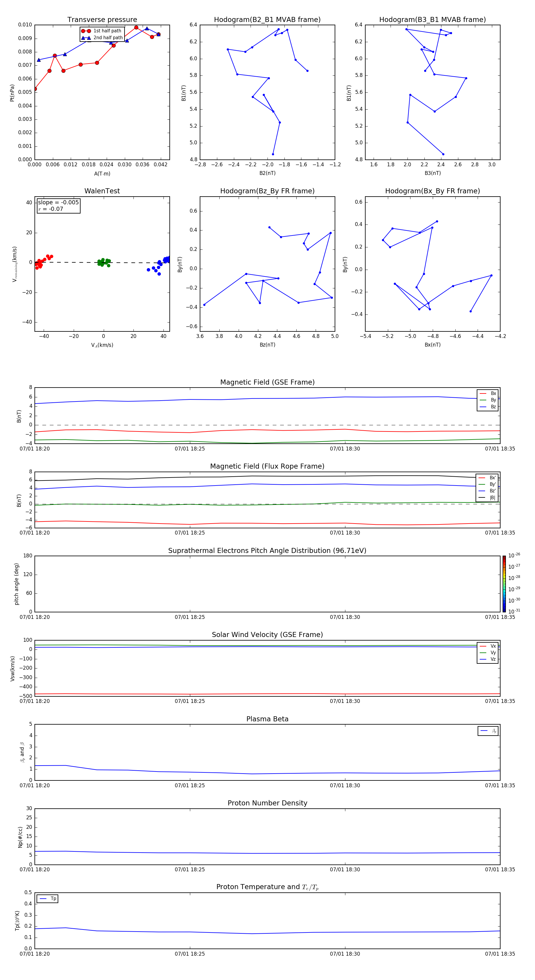Select the "Hodogram(B2_B1 MVAB frame)" title
535x980 pixels.
(x=267, y=20)
